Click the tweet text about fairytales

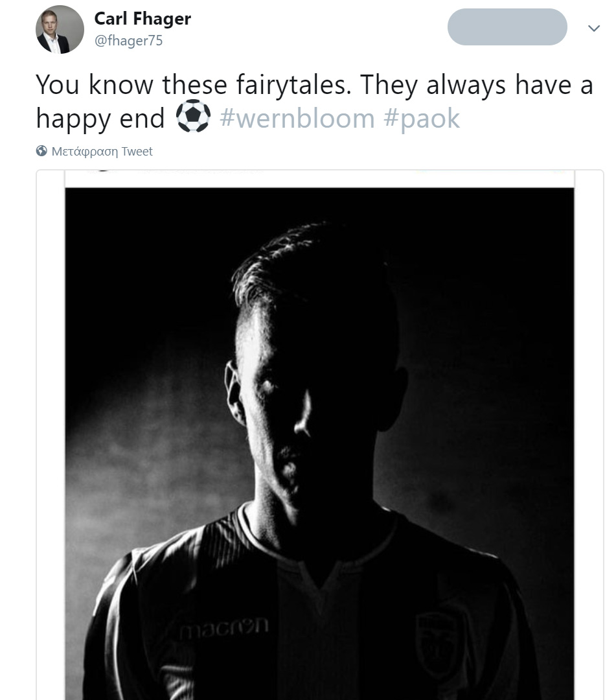(314, 101)
